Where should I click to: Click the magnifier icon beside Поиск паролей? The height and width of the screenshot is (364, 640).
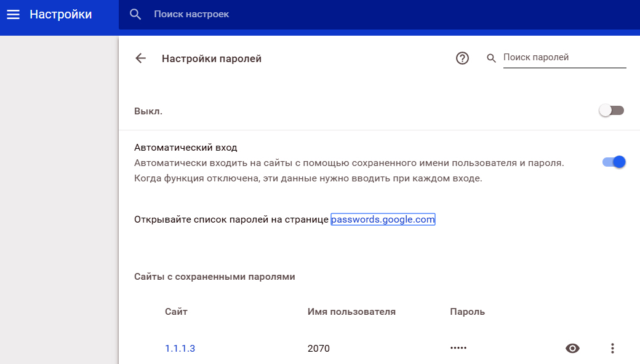pos(491,58)
